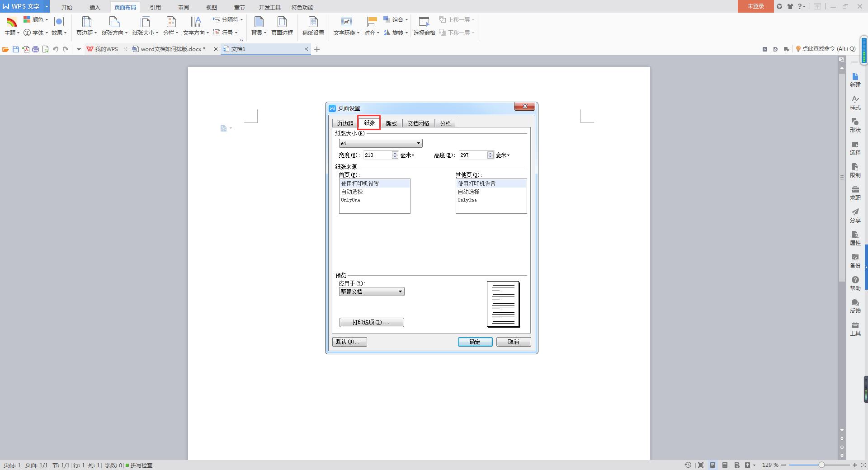Switch to the 文档网格 tab in dialog
868x470 pixels.
[x=418, y=123]
